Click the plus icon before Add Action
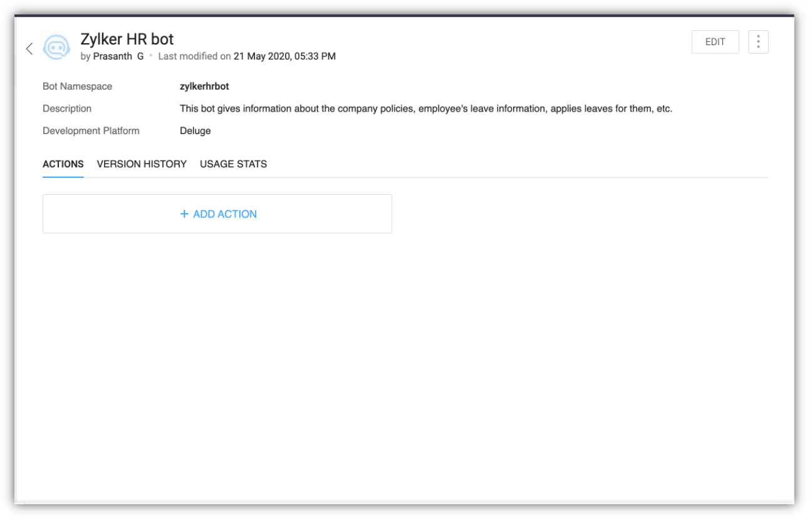The image size is (812, 520). 184,214
